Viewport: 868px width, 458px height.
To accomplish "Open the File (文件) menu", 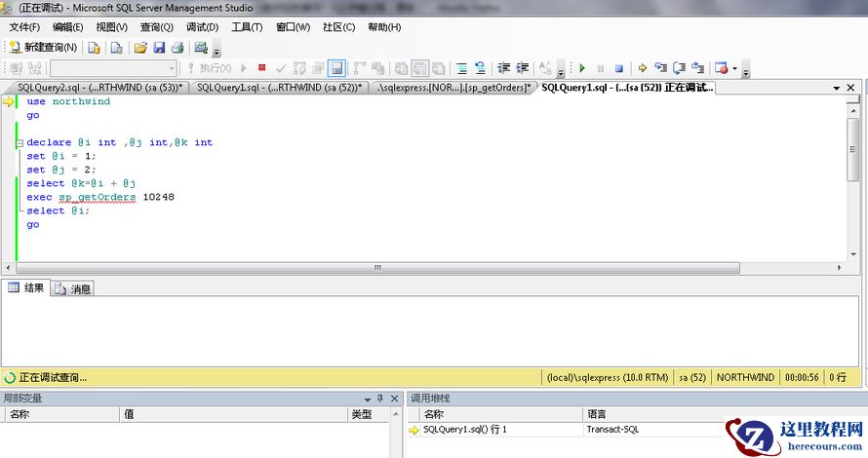I will [x=24, y=27].
